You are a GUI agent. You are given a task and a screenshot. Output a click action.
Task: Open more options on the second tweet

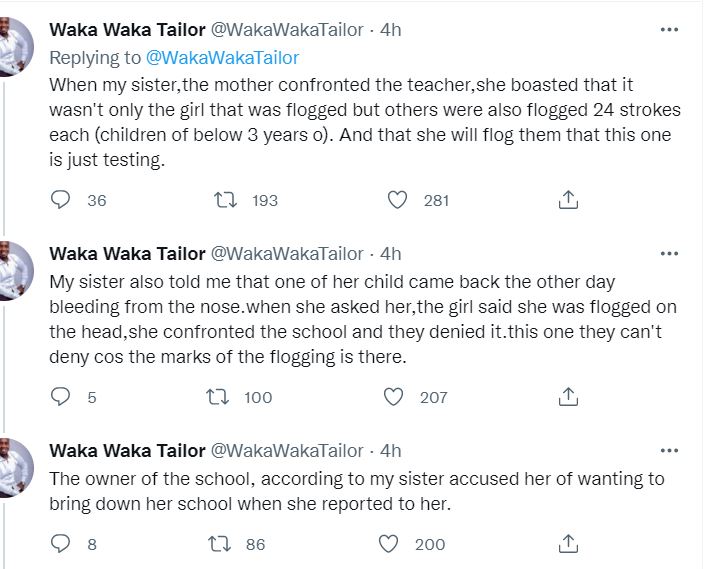tap(669, 253)
